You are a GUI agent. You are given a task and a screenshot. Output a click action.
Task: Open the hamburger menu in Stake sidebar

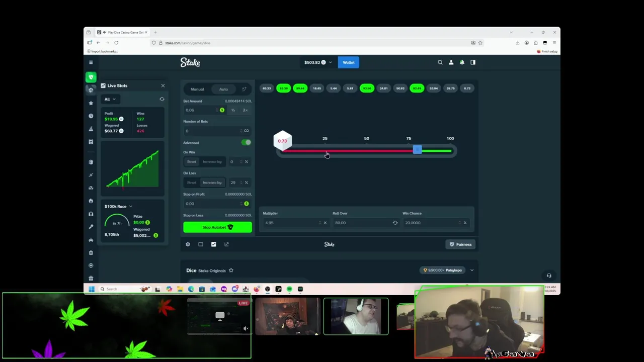[x=91, y=62]
